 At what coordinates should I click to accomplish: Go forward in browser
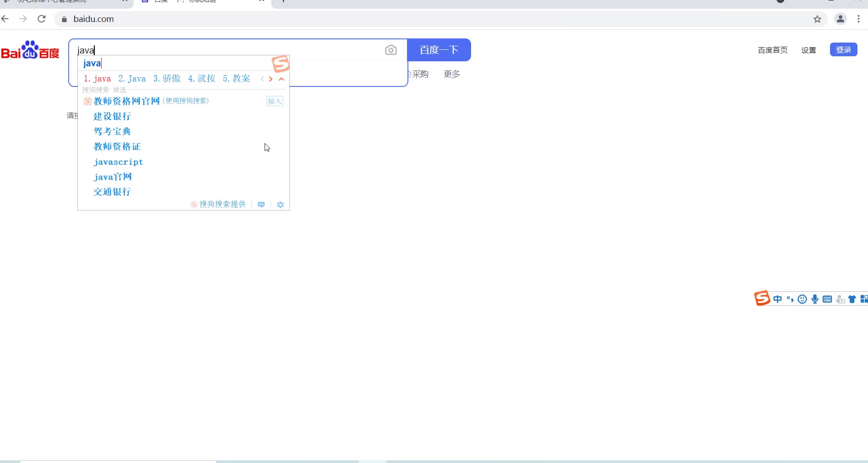[x=23, y=19]
